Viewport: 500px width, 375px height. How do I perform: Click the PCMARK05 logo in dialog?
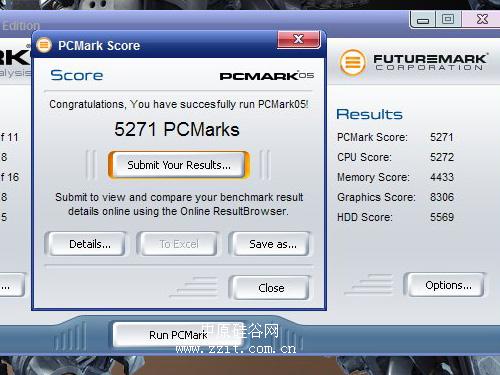click(x=266, y=76)
